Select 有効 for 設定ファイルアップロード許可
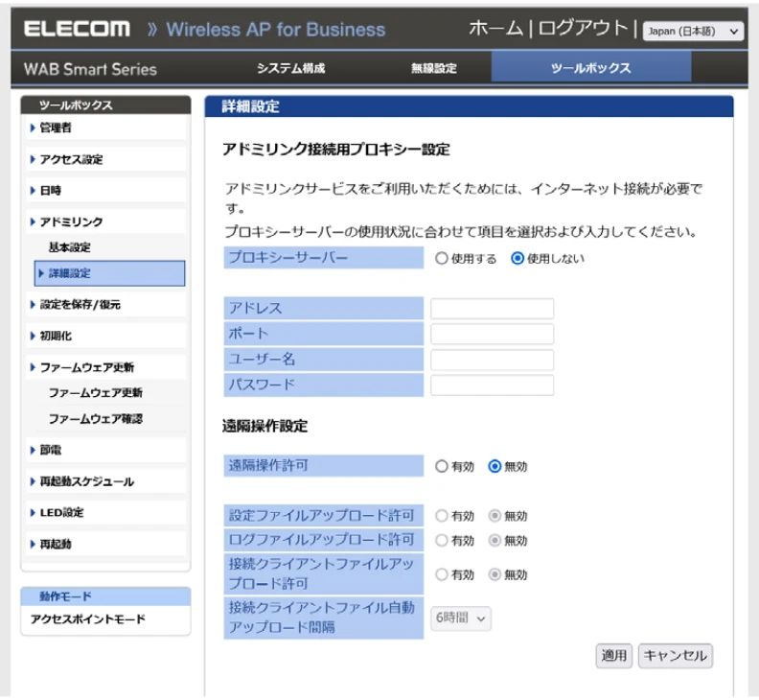Screen dimensions: 759x700 click(x=441, y=516)
